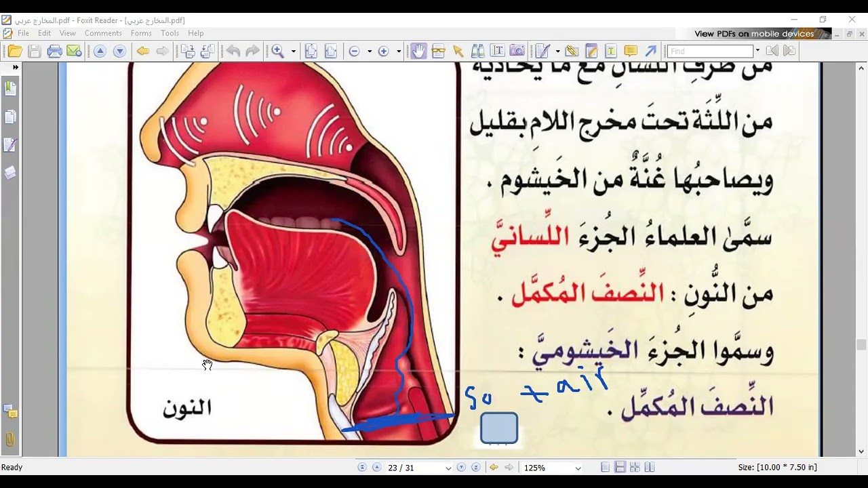Go to previous page with the blue up arrow
This screenshot has height=488, width=868.
click(x=100, y=51)
